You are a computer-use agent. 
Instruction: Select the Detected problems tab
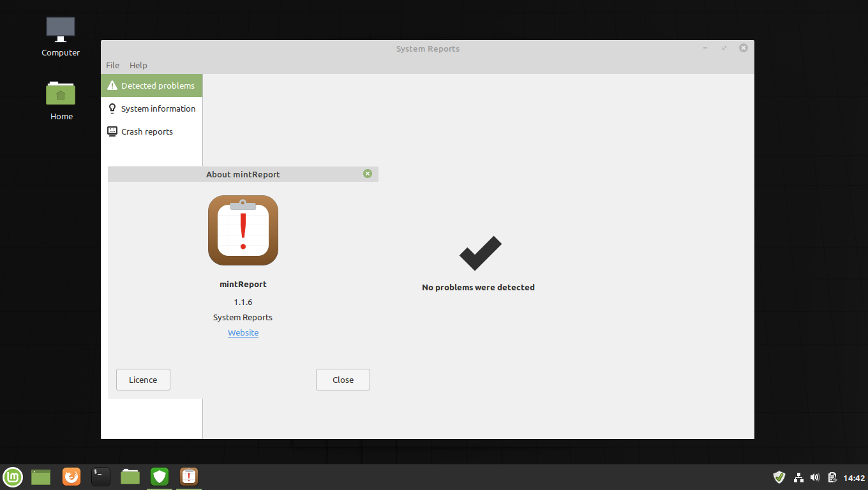point(152,85)
